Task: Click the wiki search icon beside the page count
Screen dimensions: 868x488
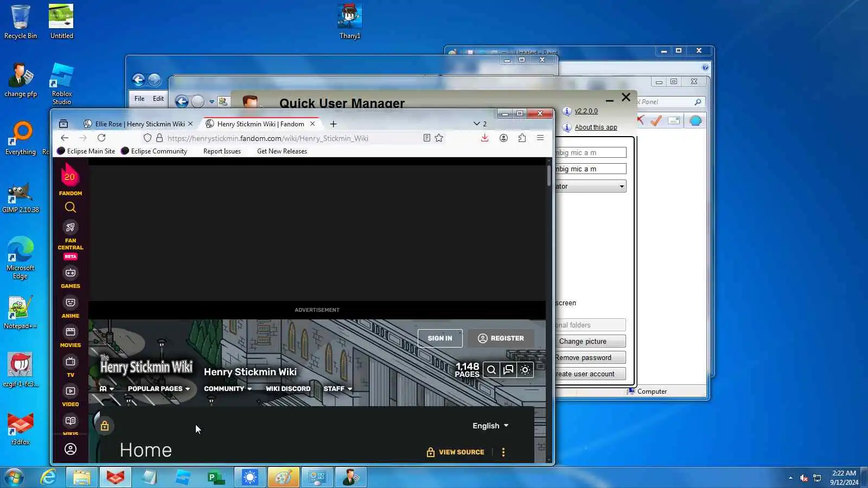Action: (491, 370)
